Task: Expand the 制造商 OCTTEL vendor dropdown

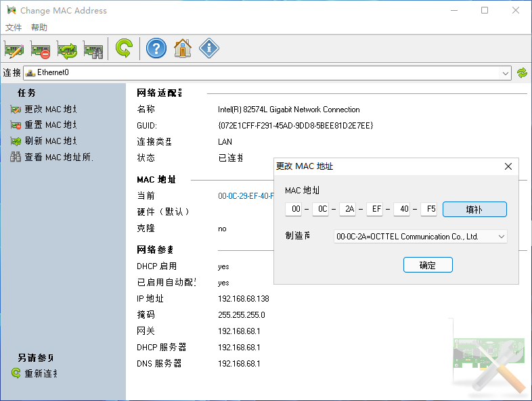Action: pyautogui.click(x=420, y=237)
